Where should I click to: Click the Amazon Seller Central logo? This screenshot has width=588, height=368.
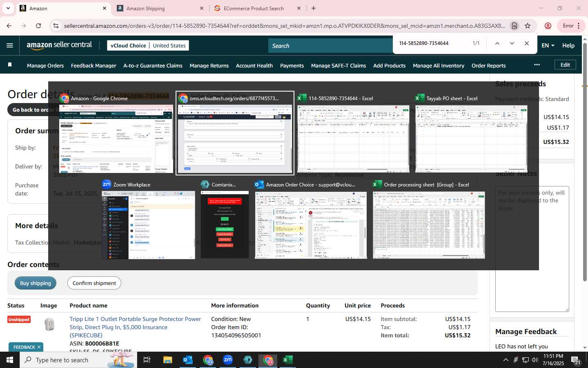(59, 45)
